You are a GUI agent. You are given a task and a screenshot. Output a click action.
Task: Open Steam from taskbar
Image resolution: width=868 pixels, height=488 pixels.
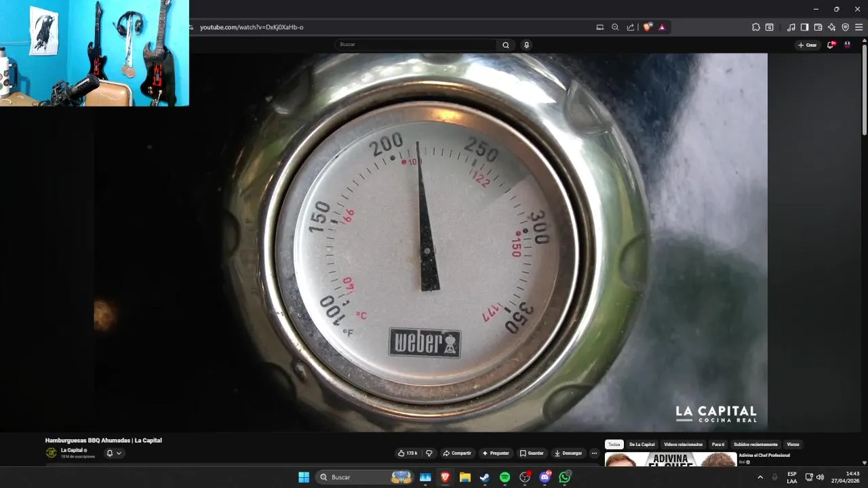485,477
